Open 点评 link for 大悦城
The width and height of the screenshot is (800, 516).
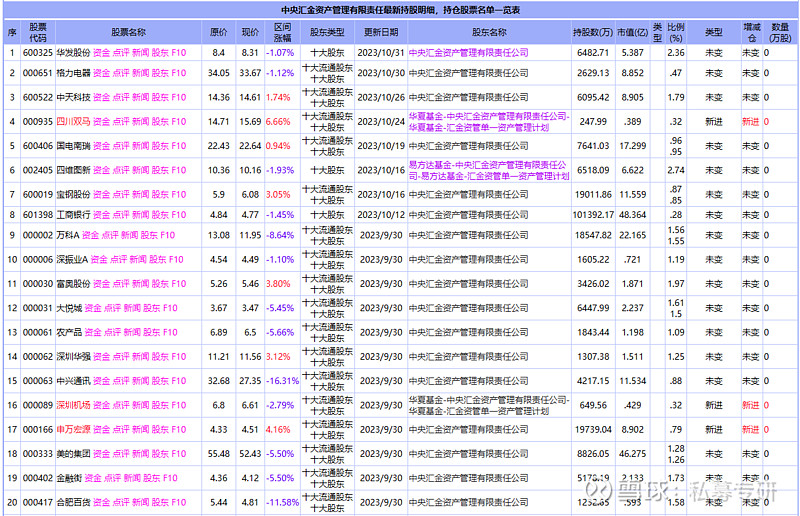pyautogui.click(x=112, y=308)
